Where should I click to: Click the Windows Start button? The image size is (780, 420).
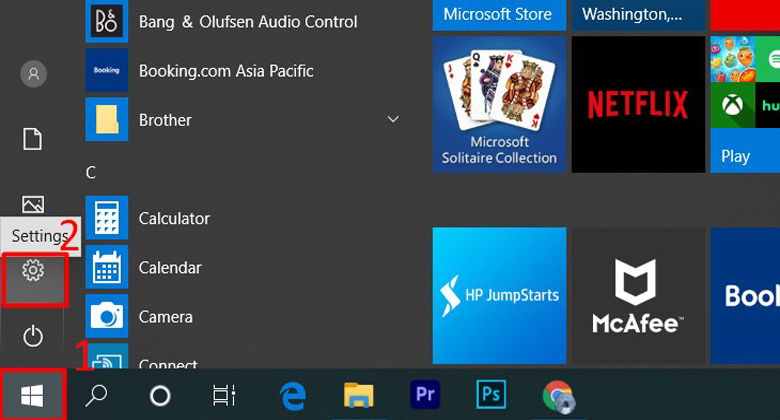(32, 395)
